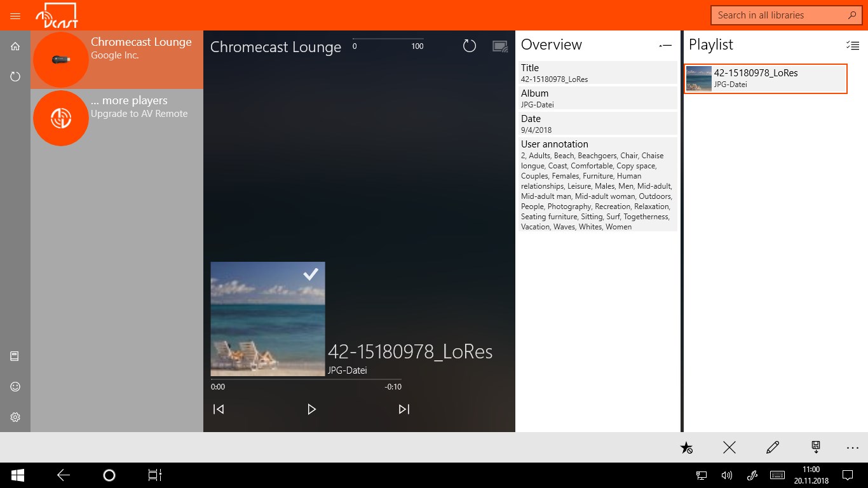Click the beach album art thumbnail
Image resolution: width=868 pixels, height=488 pixels.
tap(268, 319)
